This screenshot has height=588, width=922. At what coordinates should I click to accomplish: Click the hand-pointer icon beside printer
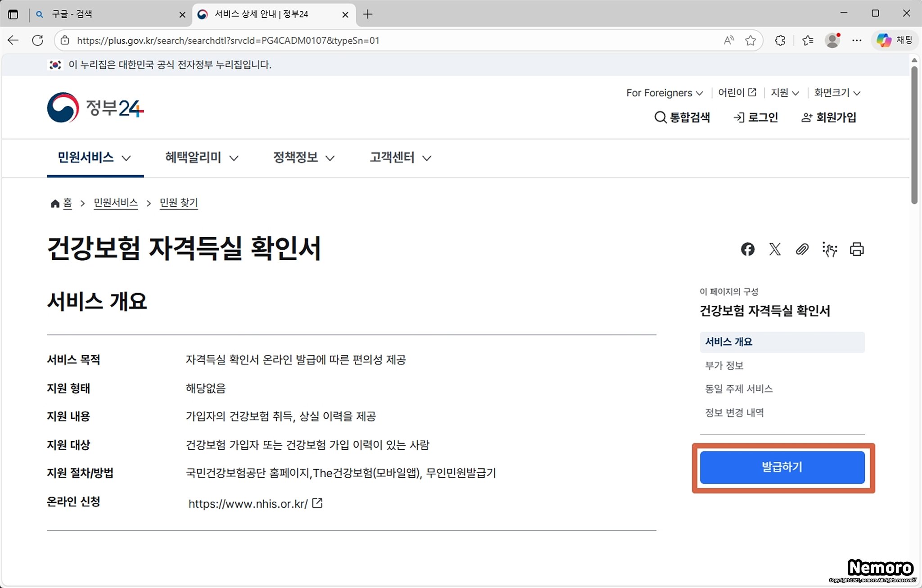click(x=829, y=249)
